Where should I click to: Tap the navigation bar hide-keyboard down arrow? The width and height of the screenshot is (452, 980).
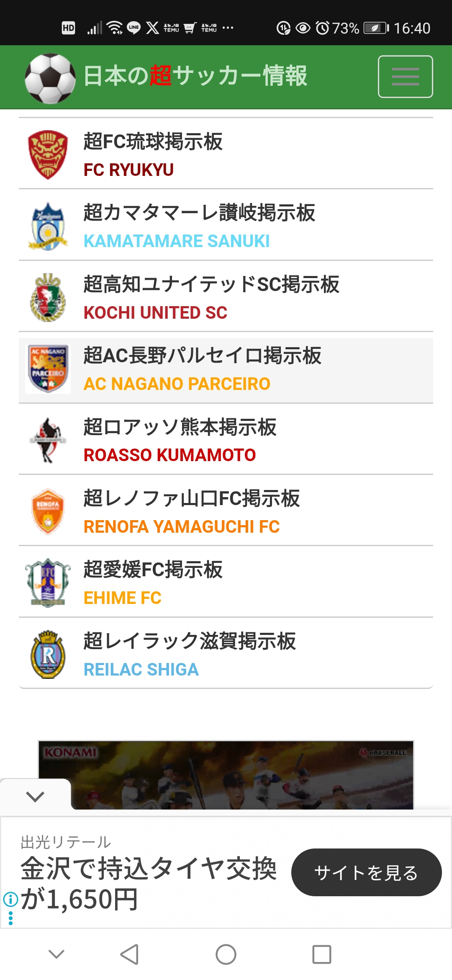pos(56,954)
